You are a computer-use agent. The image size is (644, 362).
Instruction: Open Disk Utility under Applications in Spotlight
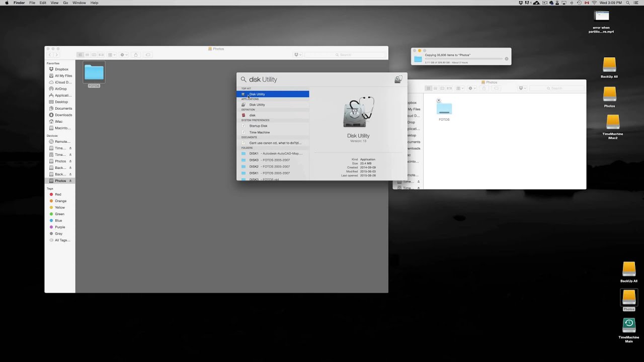click(x=273, y=105)
